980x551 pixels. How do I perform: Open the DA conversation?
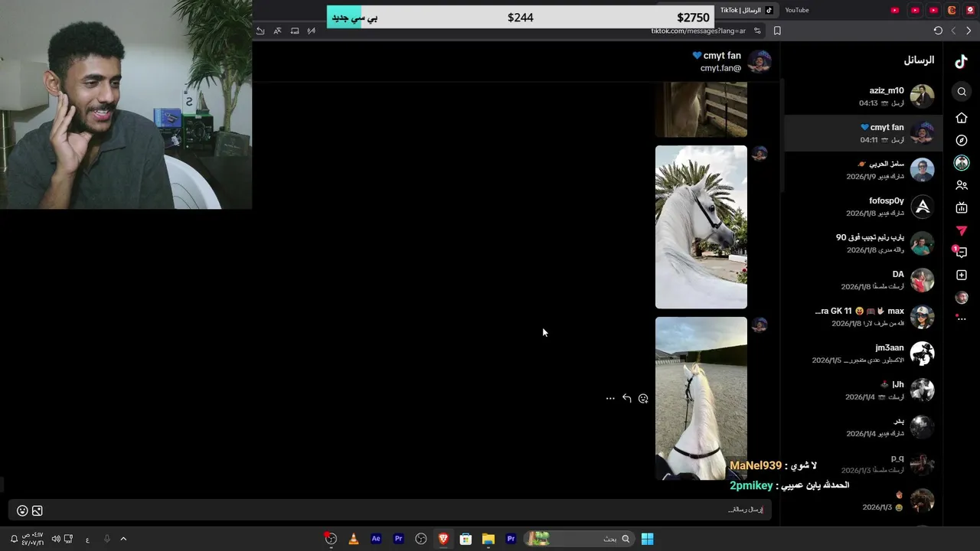tap(861, 280)
